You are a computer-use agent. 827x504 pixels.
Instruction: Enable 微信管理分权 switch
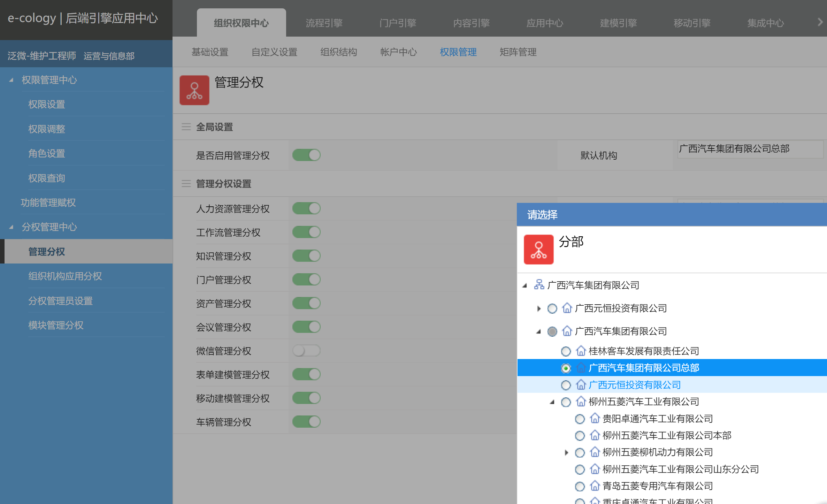(x=306, y=351)
